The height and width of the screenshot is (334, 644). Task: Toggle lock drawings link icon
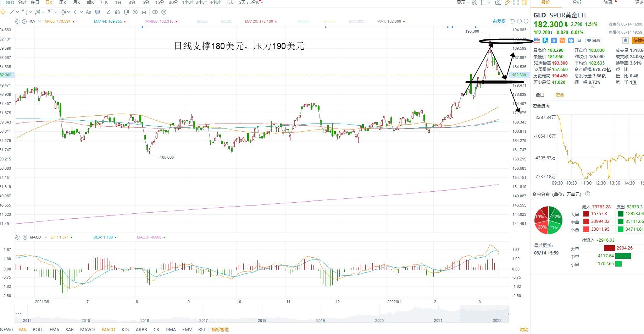[126, 12]
